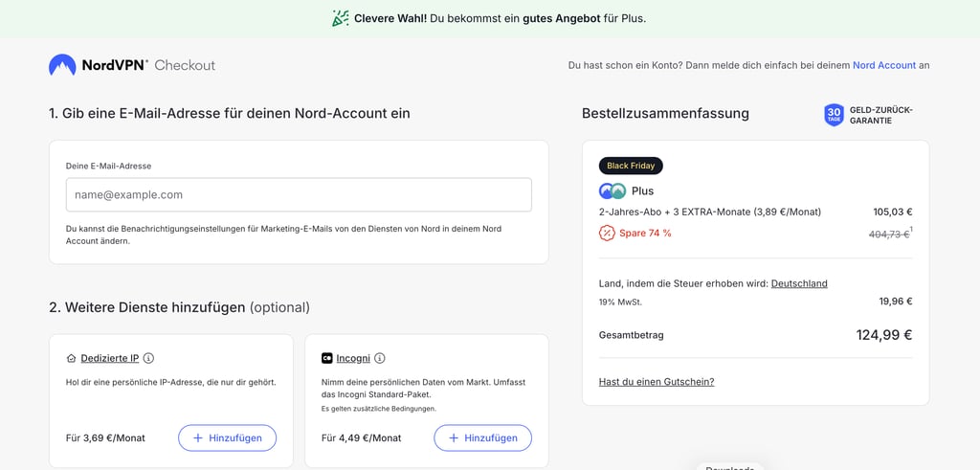Click 'Hast du einen Gutschein?' link
This screenshot has width=980, height=470.
657,382
